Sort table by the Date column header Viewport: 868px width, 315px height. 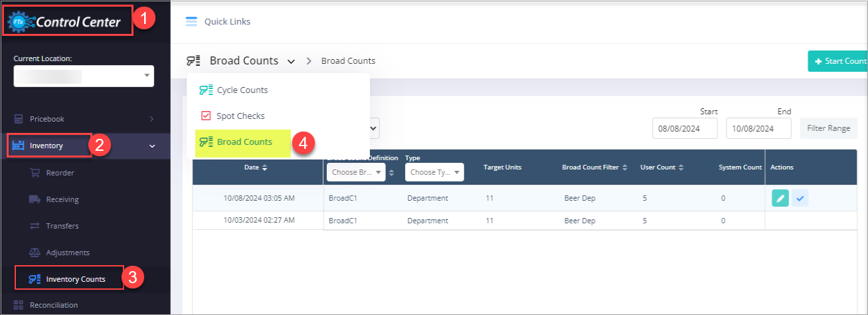coord(256,167)
